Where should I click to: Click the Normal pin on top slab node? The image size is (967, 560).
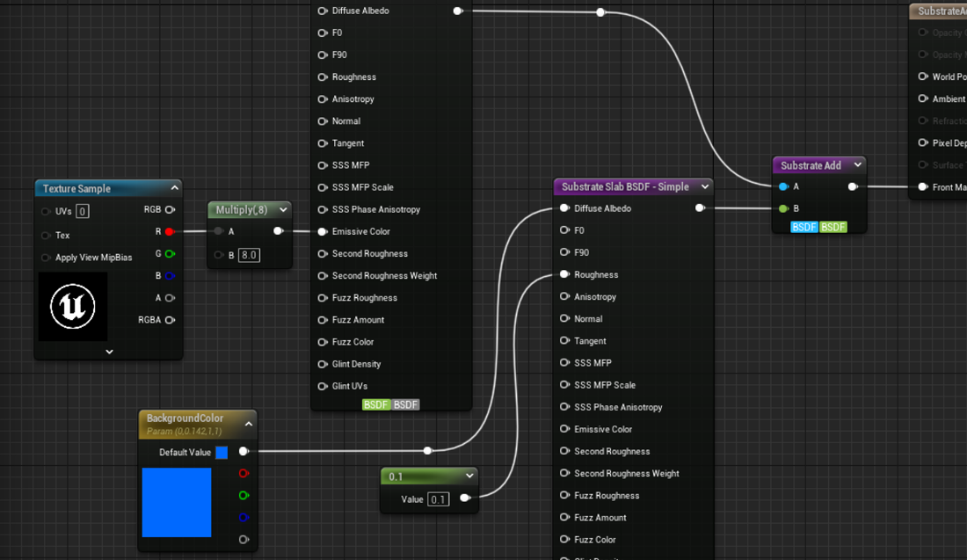point(322,121)
